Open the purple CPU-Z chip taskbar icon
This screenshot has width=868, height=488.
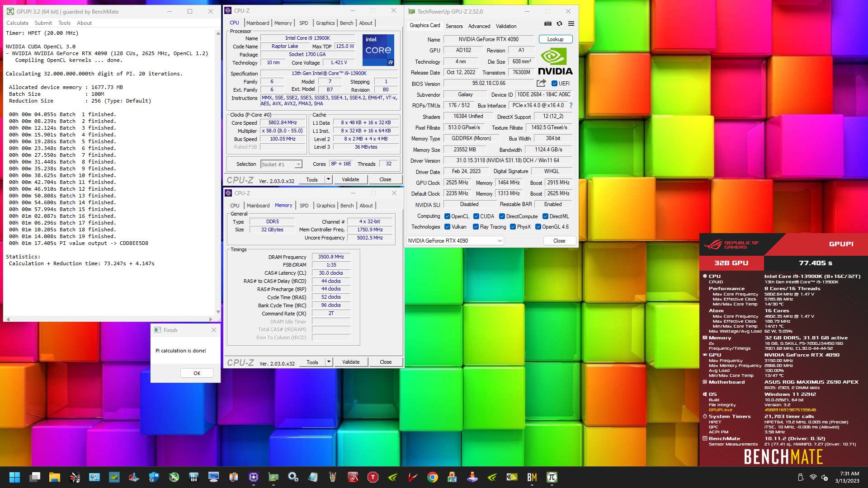[x=254, y=477]
